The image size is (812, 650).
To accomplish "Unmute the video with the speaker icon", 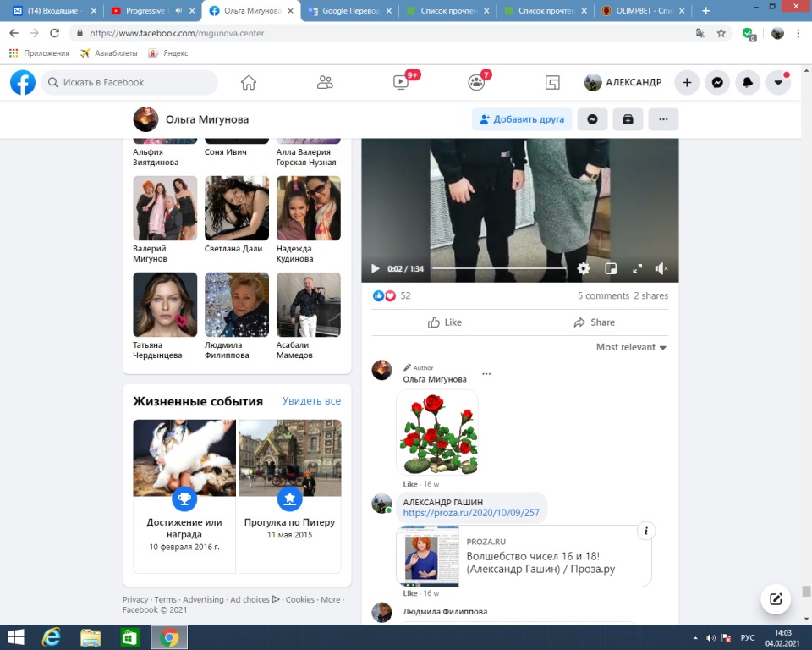I will [661, 268].
